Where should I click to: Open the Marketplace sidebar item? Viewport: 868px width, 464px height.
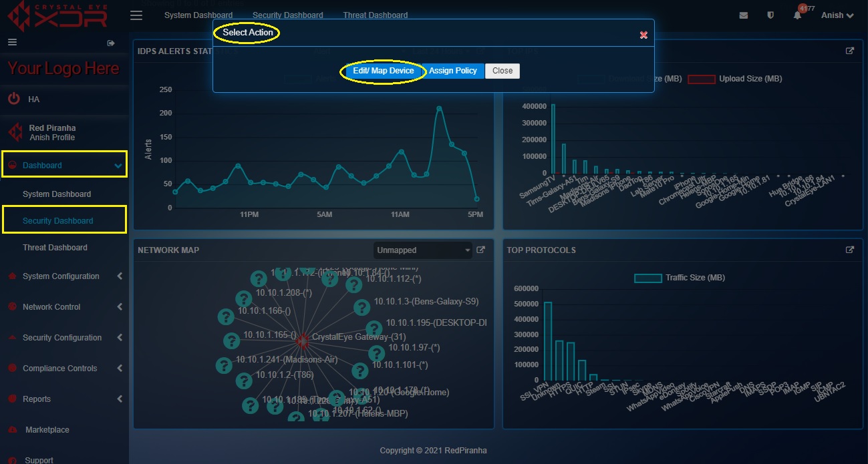[47, 430]
